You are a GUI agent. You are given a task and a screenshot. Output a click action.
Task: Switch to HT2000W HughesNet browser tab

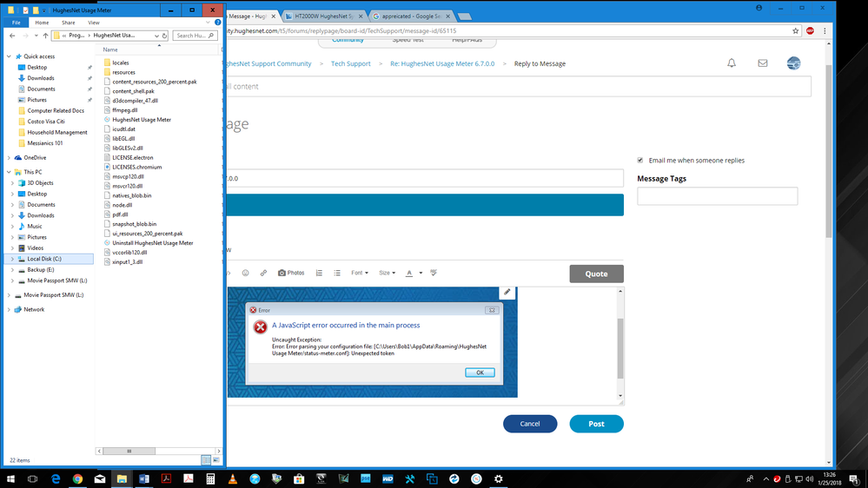(326, 16)
